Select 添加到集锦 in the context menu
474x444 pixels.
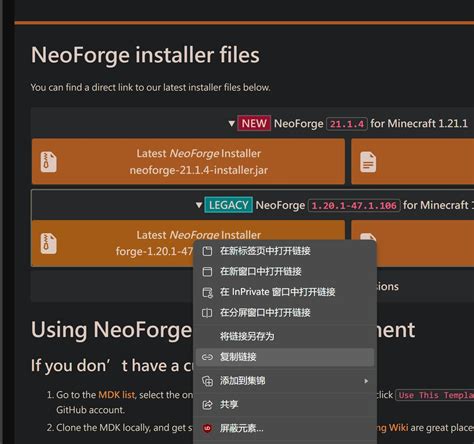point(285,381)
